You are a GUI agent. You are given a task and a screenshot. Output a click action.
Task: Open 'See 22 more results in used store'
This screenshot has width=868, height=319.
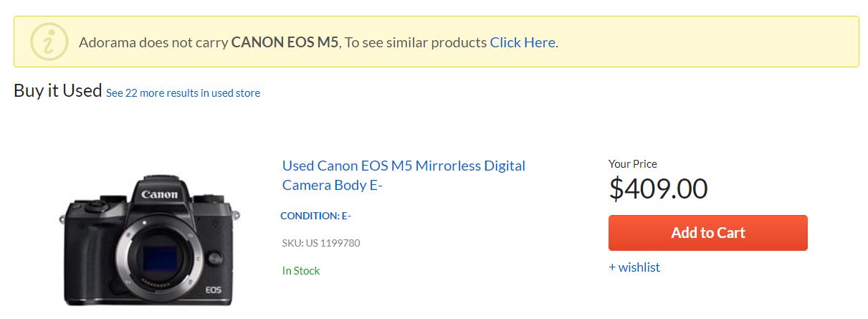pos(183,93)
